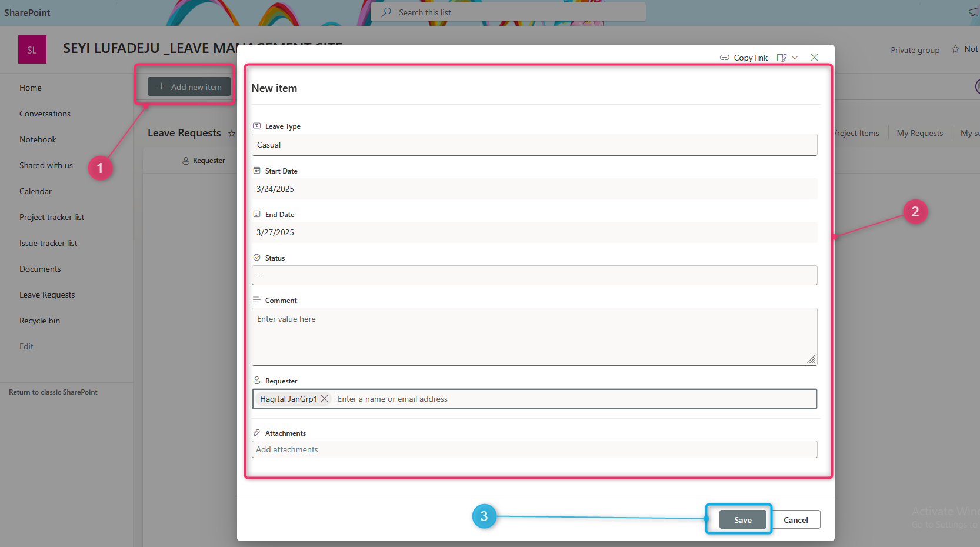Click the Copy link text
980x547 pixels.
(751, 58)
